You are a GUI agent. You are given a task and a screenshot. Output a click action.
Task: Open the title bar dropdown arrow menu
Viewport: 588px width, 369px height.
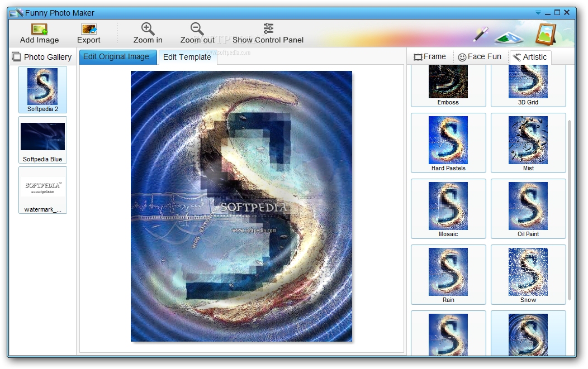click(538, 13)
